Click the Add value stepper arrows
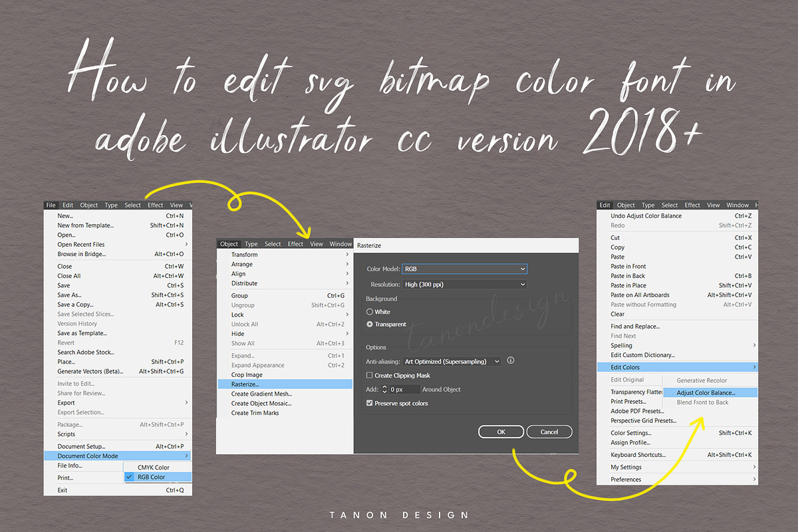Screen dimensions: 798x532 point(384,389)
